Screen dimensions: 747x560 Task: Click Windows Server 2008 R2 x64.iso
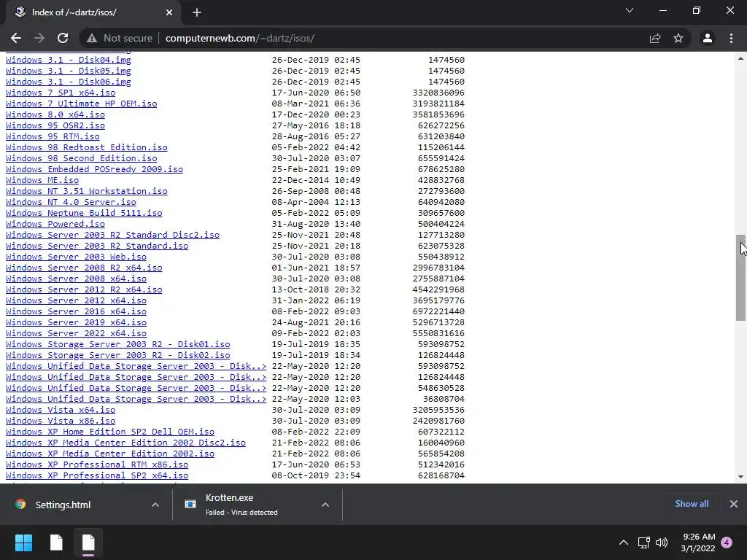pos(84,268)
